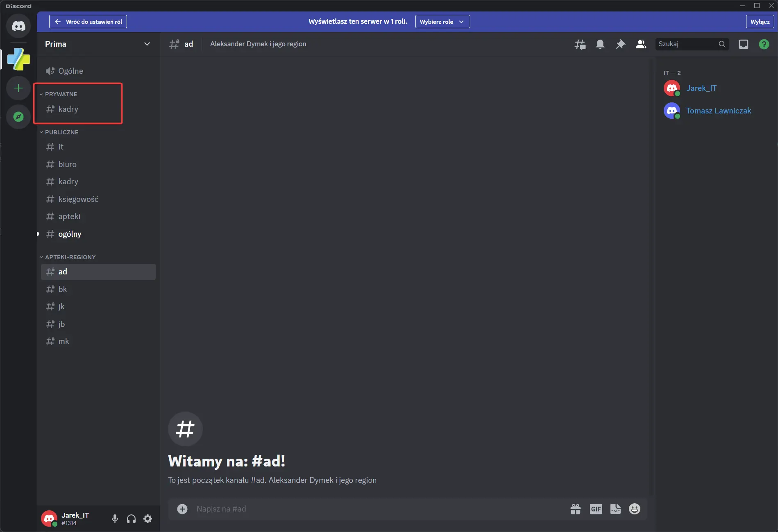The height and width of the screenshot is (532, 778).
Task: Select the ad channel in sidebar
Action: (x=98, y=272)
